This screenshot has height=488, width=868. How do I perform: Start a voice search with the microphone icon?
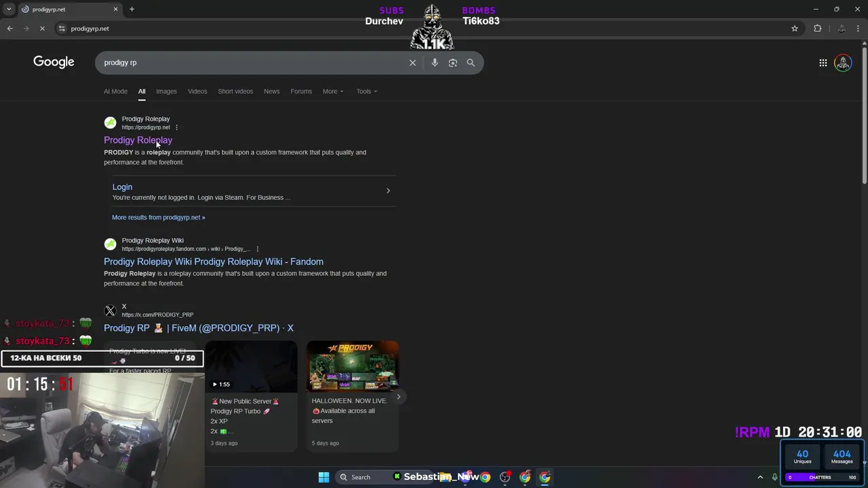click(435, 62)
